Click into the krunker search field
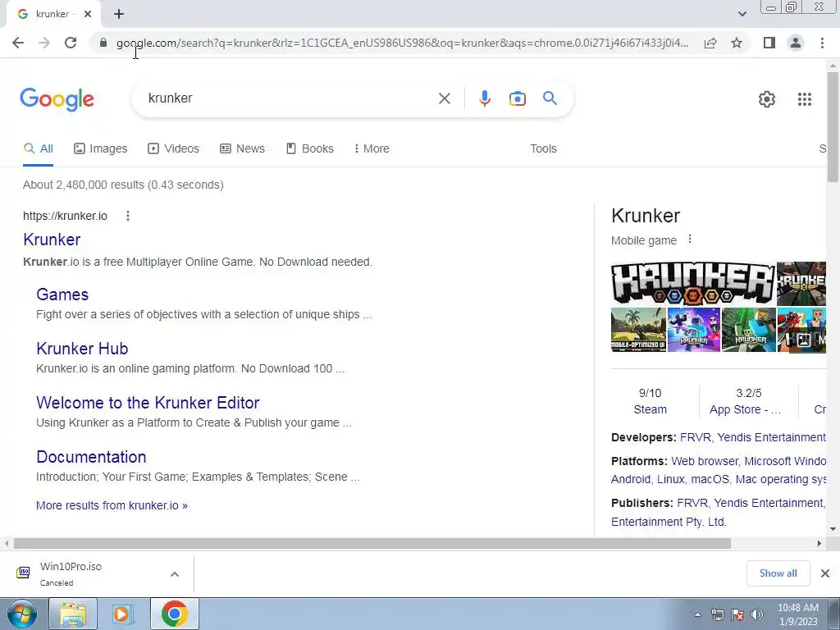The height and width of the screenshot is (630, 840). [x=290, y=98]
